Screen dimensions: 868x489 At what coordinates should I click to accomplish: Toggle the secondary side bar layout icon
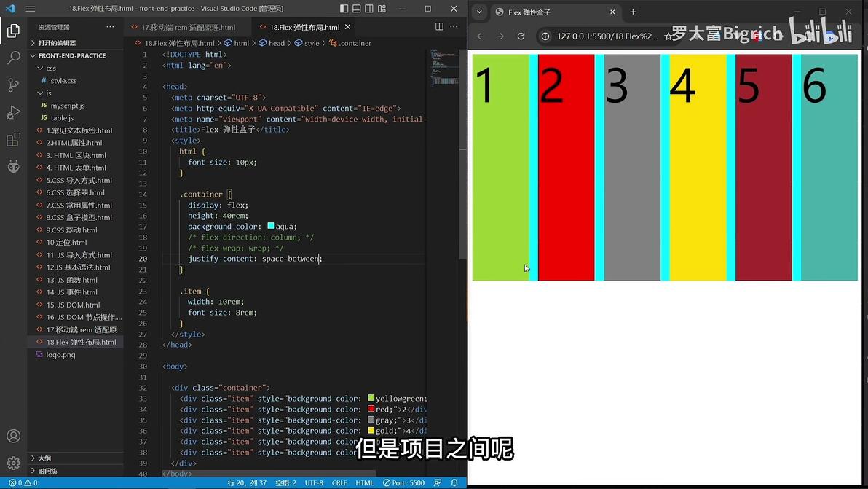click(369, 8)
